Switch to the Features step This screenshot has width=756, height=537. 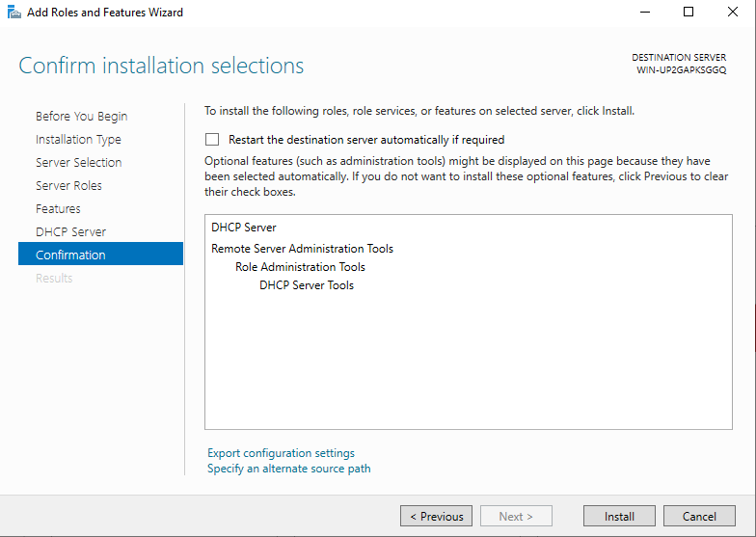coord(58,209)
